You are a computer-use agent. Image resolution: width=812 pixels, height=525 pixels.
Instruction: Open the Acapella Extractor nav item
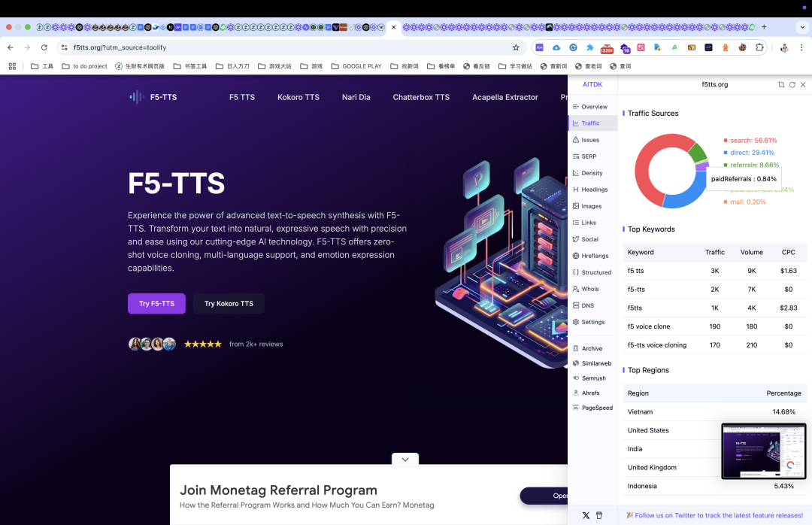click(x=505, y=97)
